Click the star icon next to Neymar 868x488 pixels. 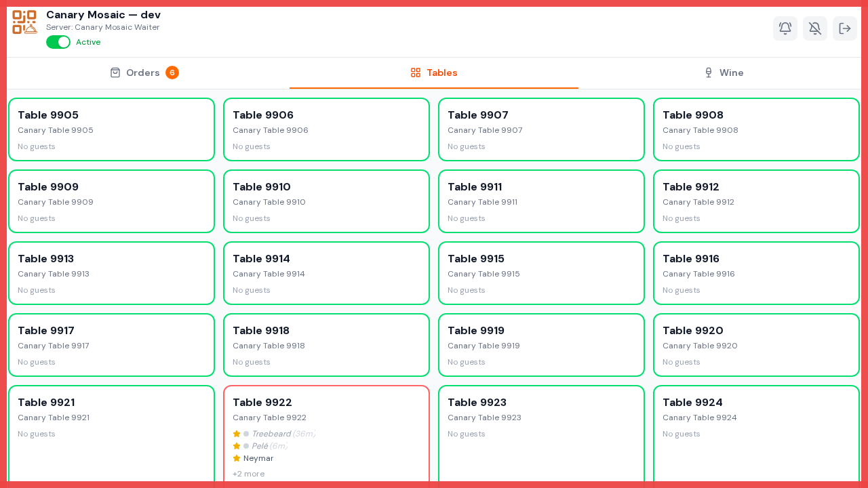[x=237, y=458]
